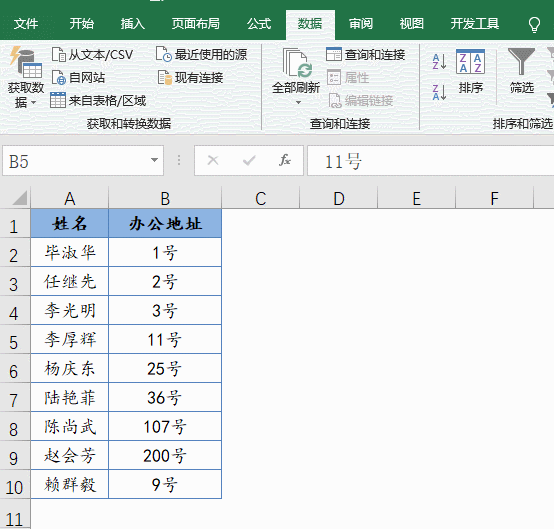The image size is (554, 529).
Task: Select column B header
Action: click(x=165, y=198)
